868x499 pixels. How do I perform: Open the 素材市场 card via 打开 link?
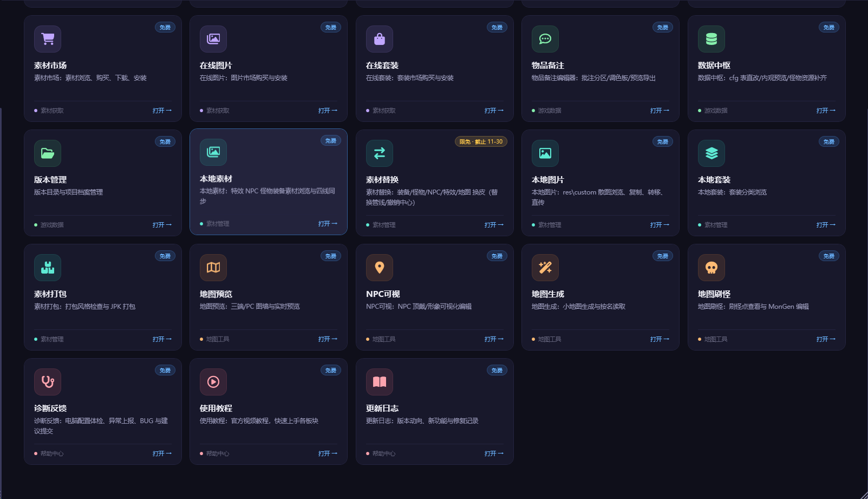pos(162,111)
